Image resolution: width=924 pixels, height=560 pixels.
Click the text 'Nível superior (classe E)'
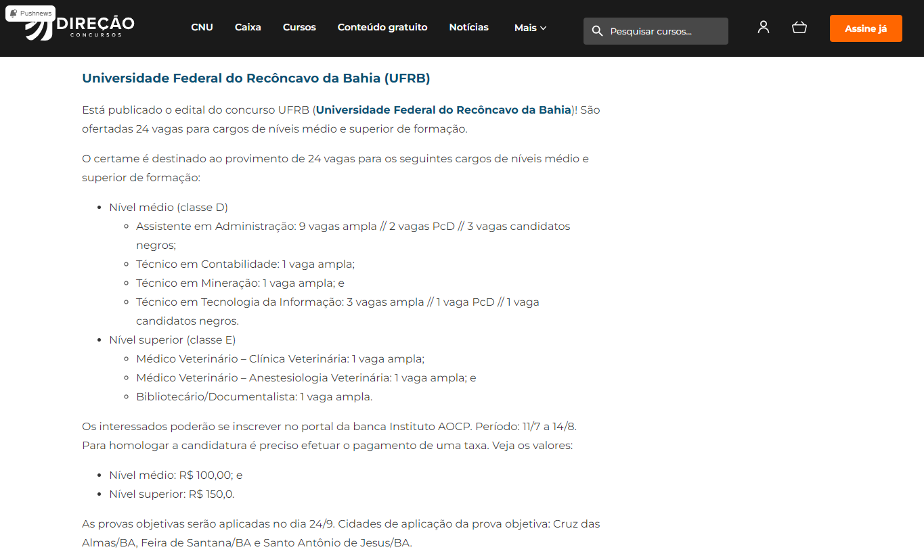(172, 340)
